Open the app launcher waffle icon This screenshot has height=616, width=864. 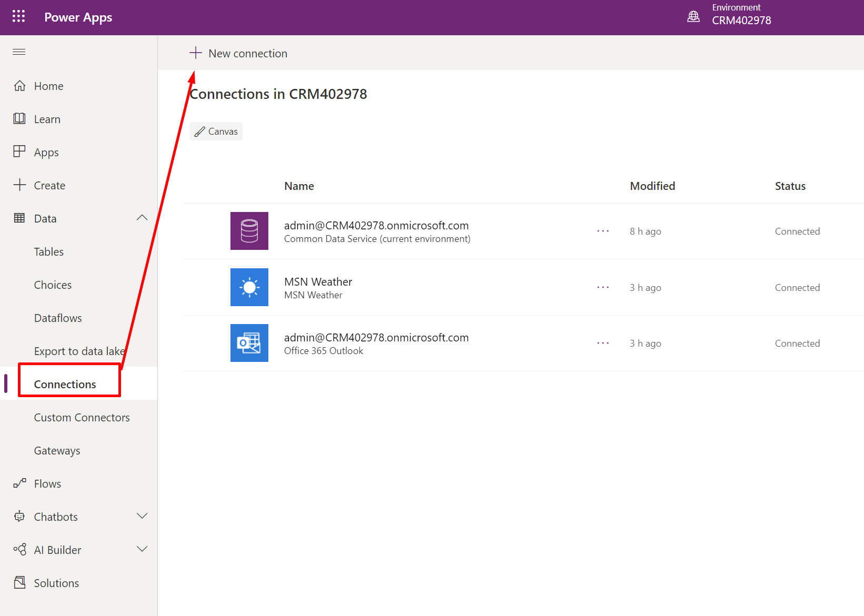click(18, 16)
